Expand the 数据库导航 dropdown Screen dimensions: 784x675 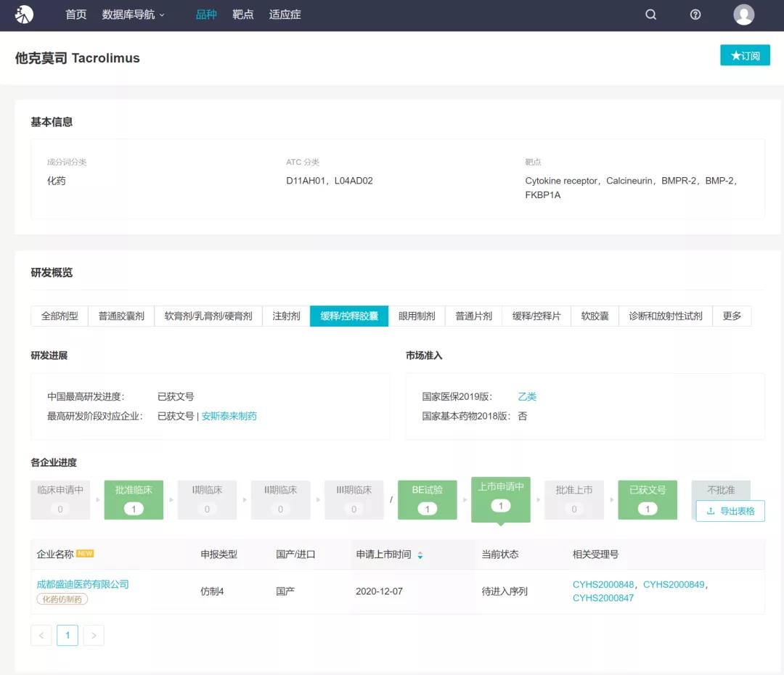coord(133,15)
